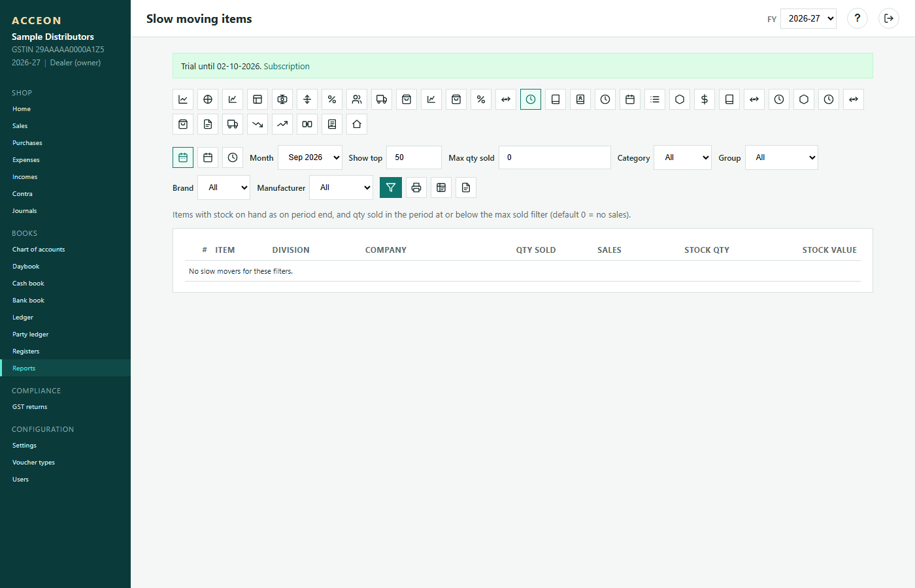Open the people/customers report icon
This screenshot has width=915, height=588.
(x=357, y=99)
